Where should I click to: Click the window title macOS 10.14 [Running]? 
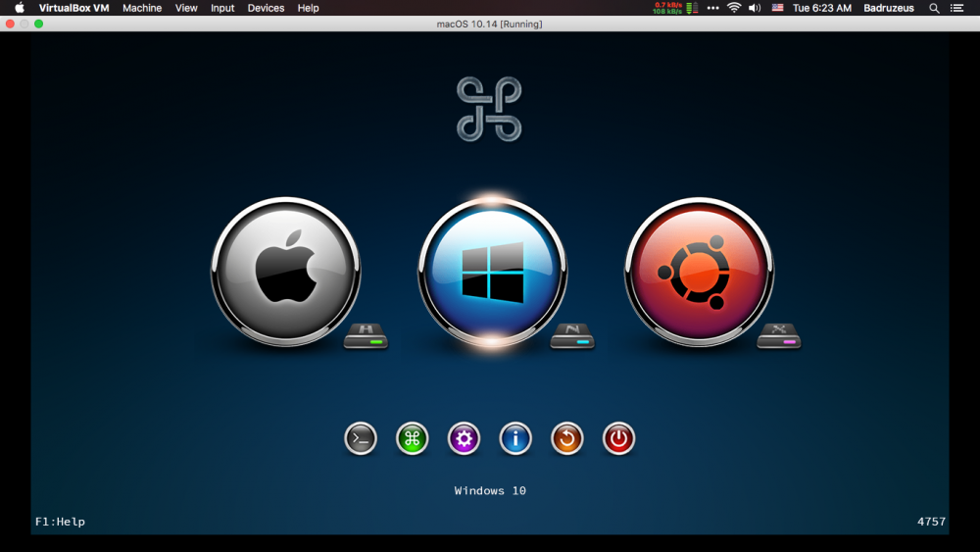489,24
